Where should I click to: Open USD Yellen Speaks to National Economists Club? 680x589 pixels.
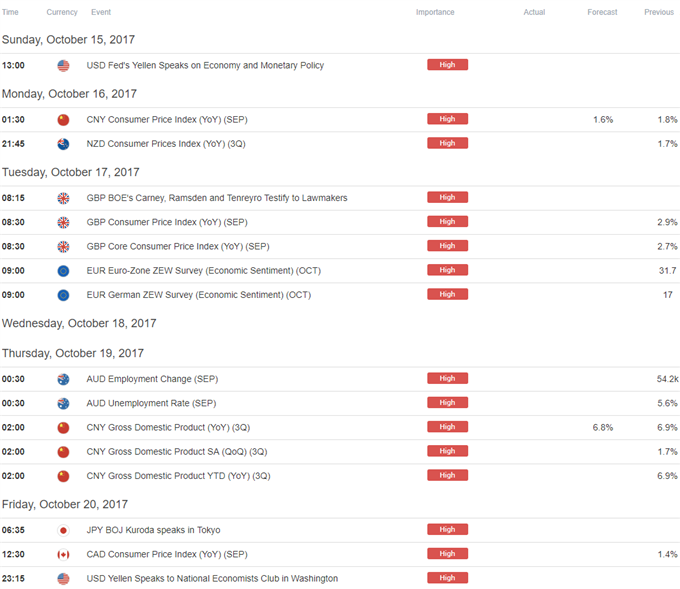pos(212,579)
